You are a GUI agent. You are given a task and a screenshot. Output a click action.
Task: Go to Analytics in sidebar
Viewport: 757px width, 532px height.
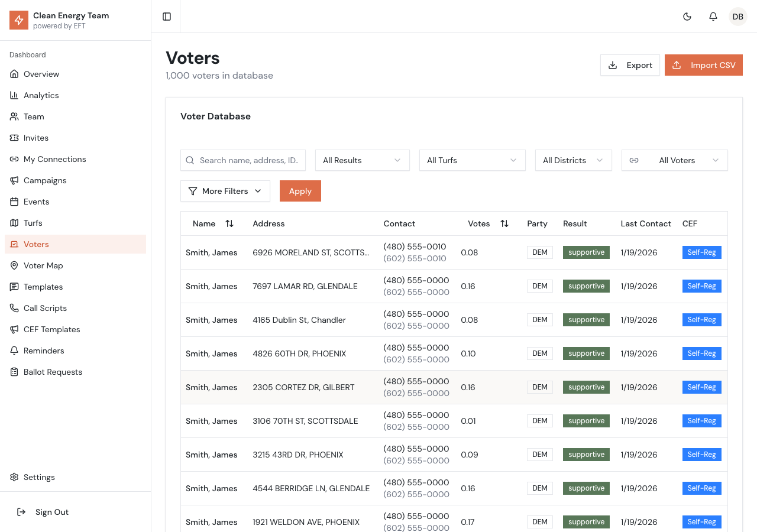41,95
